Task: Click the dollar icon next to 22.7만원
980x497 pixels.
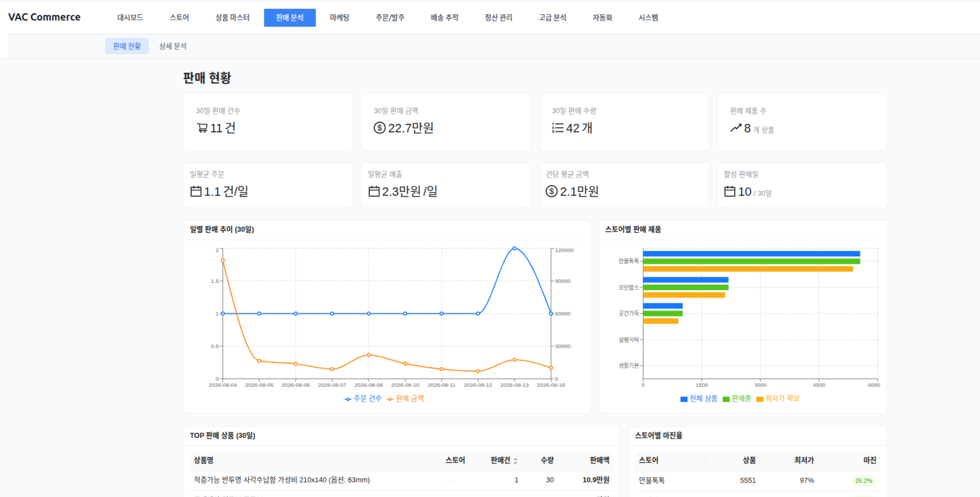Action: point(379,128)
